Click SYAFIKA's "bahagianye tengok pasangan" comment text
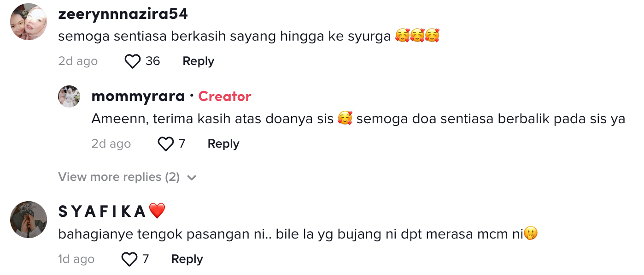Screen dimensions: 644x275 tap(291, 234)
